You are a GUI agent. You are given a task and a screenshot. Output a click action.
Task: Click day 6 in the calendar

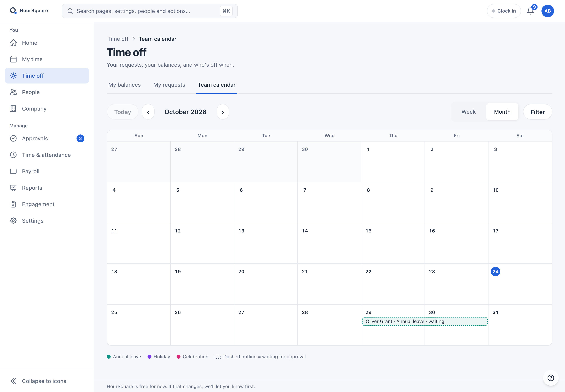click(266, 202)
